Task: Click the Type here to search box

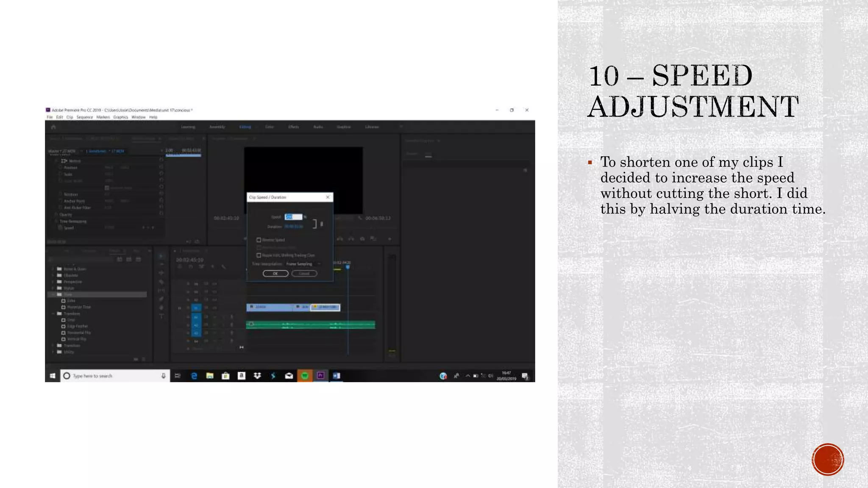Action: [115, 376]
